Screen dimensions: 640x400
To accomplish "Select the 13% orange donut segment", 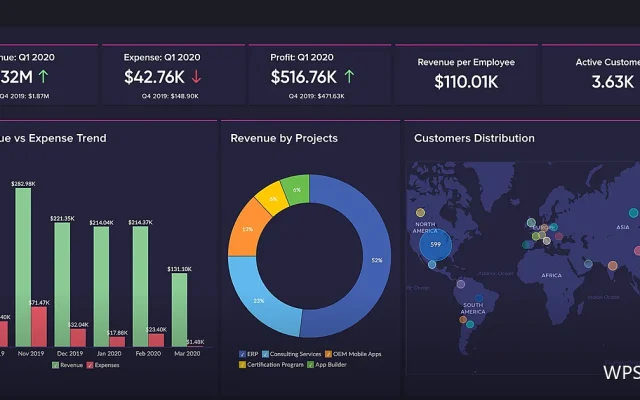I will pyautogui.click(x=247, y=229).
